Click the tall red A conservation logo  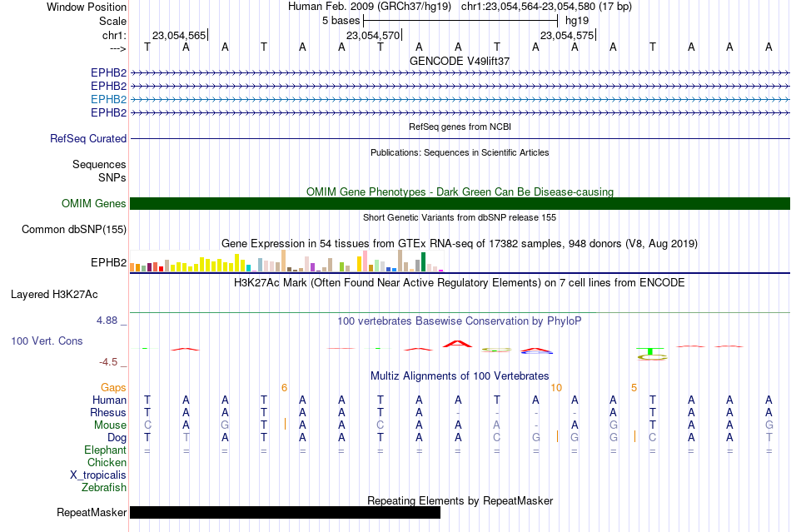point(458,344)
